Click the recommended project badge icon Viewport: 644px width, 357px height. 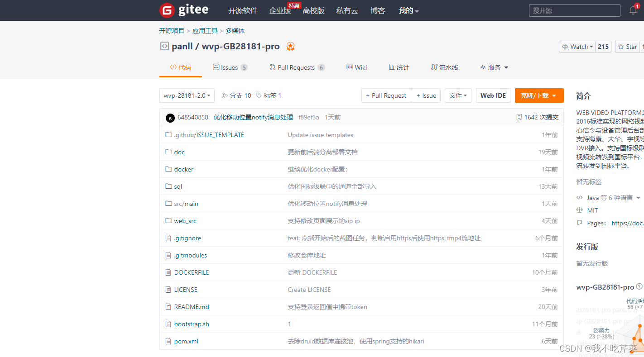pyautogui.click(x=290, y=46)
